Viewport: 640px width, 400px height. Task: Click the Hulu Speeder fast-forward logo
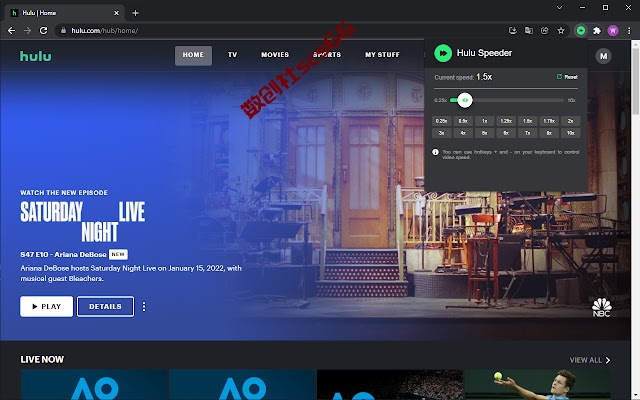tap(443, 53)
